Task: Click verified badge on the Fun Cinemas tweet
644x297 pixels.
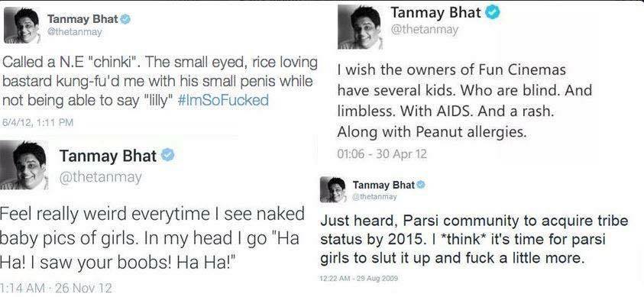Action: 493,13
